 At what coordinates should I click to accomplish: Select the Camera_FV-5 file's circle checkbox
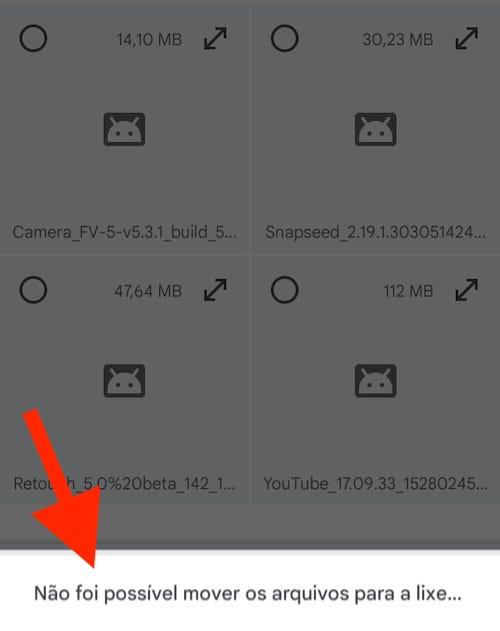pyautogui.click(x=33, y=39)
